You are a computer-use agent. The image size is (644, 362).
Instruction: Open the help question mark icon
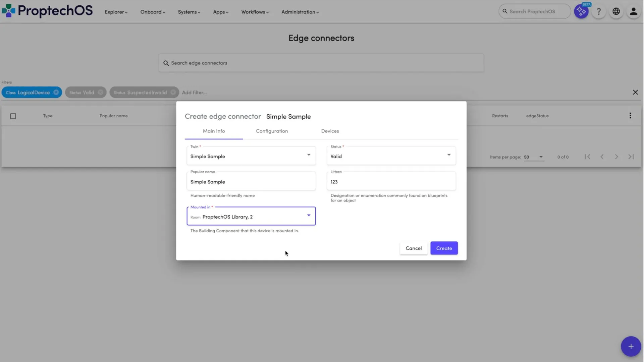[x=599, y=12]
